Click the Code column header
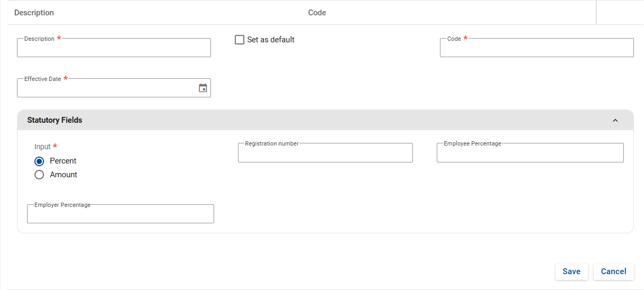This screenshot has height=290, width=644. point(317,13)
